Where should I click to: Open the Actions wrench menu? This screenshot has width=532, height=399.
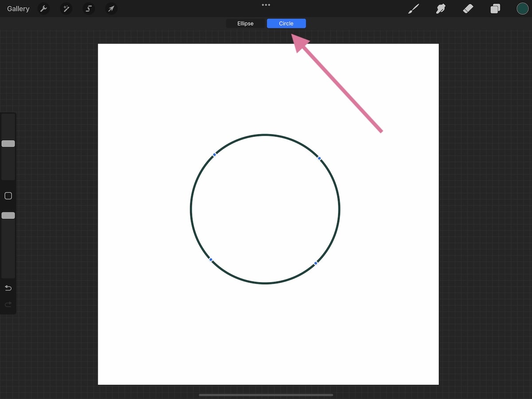pyautogui.click(x=43, y=8)
